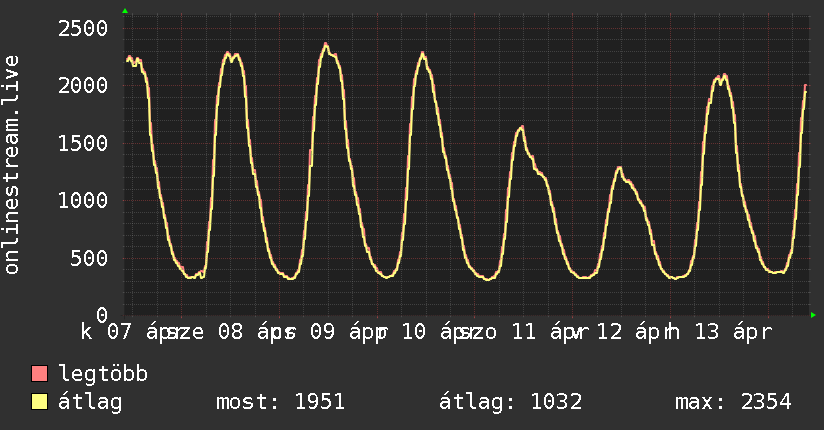Click the 2500 Y-axis label
The width and height of the screenshot is (824, 430).
click(x=82, y=28)
